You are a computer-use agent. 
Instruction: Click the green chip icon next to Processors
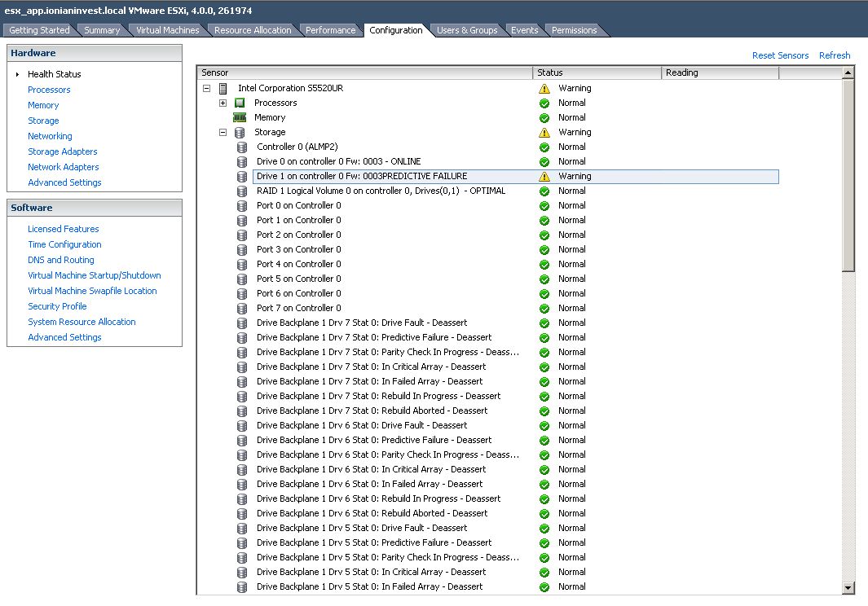pyautogui.click(x=240, y=103)
